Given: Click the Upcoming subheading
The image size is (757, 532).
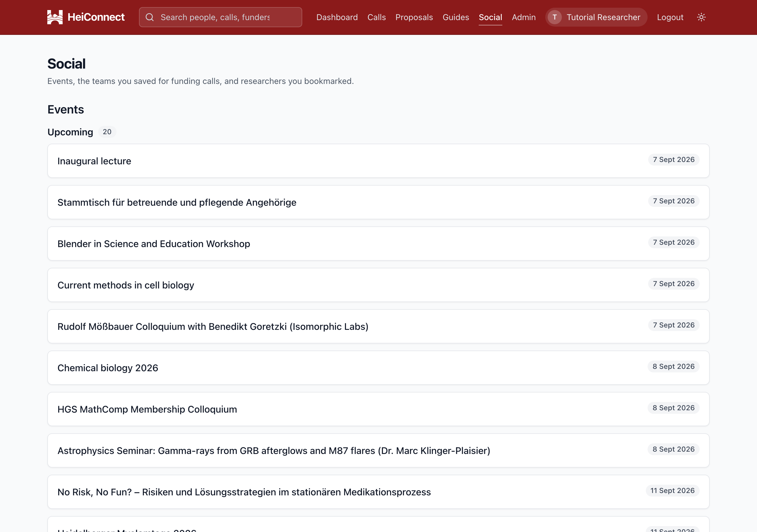Looking at the screenshot, I should pyautogui.click(x=70, y=132).
